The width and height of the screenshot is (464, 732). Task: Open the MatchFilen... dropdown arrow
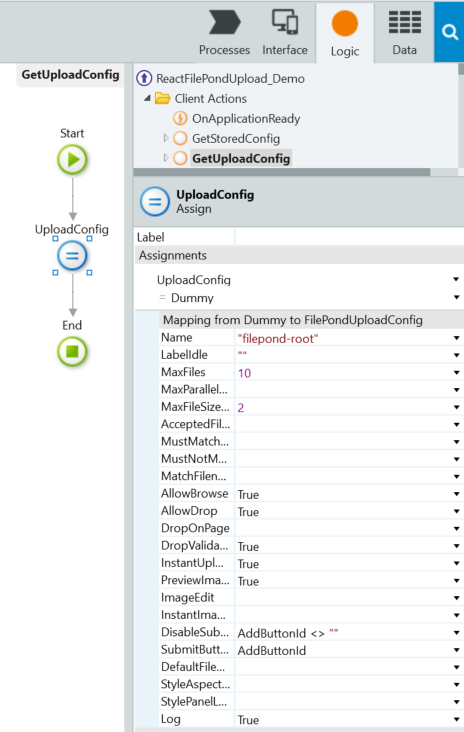(x=456, y=476)
